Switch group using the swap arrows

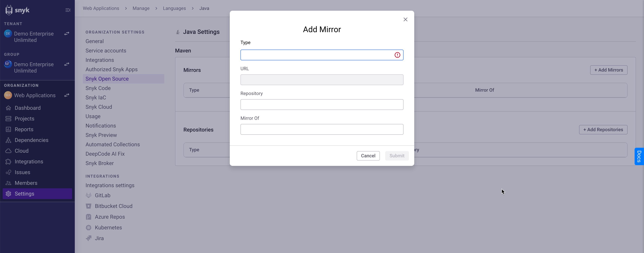pyautogui.click(x=67, y=64)
